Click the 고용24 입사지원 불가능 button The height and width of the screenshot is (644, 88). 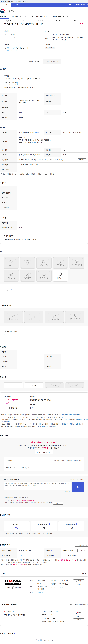pyautogui.click(x=52, y=61)
